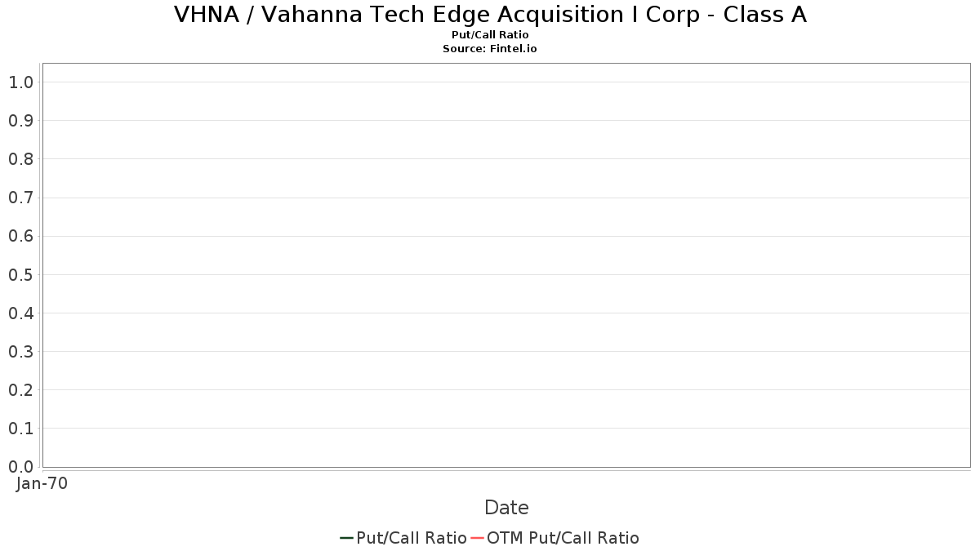The width and height of the screenshot is (980, 551).
Task: Toggle the Put/Call Ratio legend entry
Action: click(412, 538)
